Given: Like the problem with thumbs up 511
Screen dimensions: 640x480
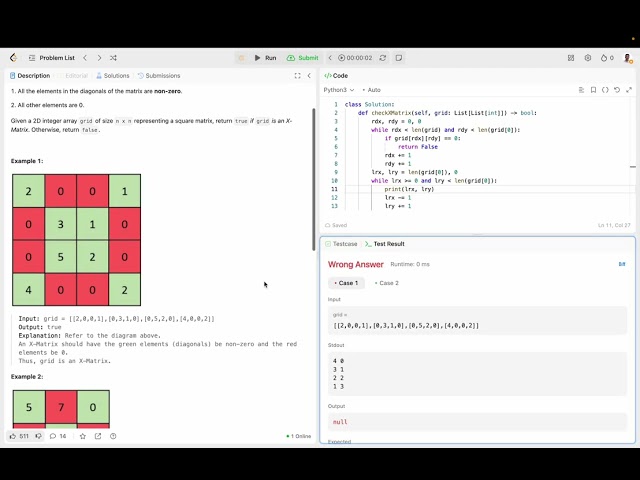Looking at the screenshot, I should click(19, 436).
